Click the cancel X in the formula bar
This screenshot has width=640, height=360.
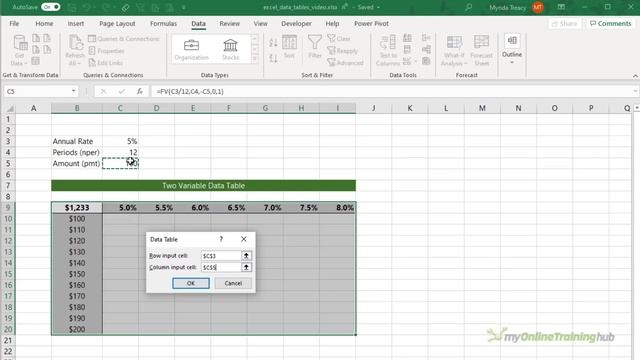pos(103,91)
